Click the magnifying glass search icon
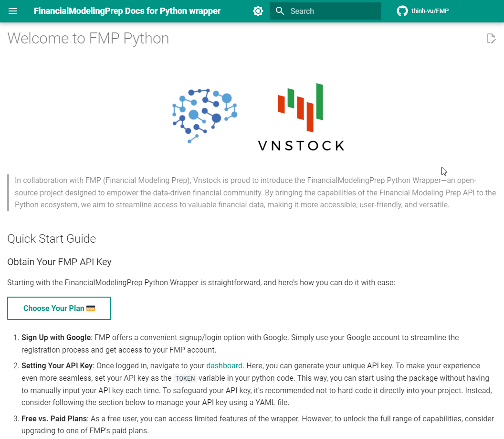 (280, 11)
